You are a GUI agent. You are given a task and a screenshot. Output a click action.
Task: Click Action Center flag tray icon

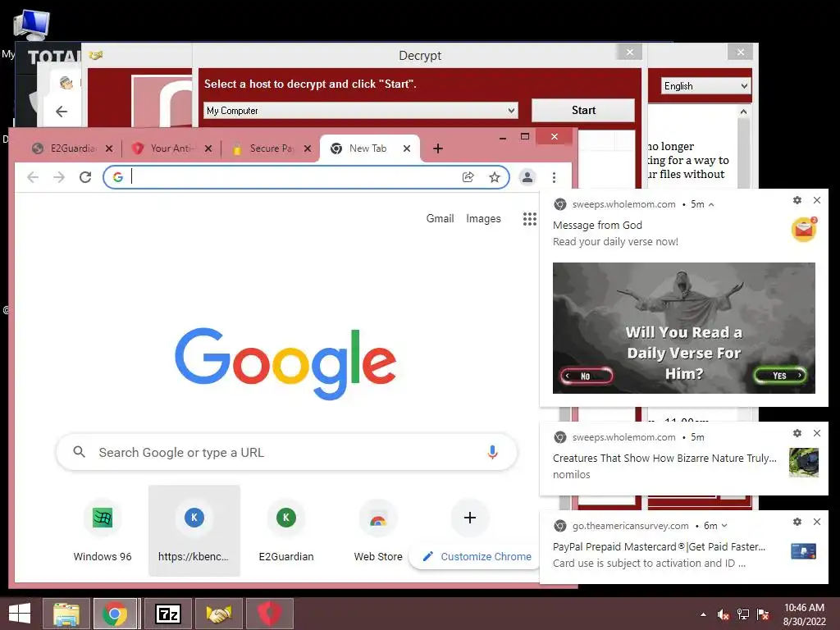[763, 614]
